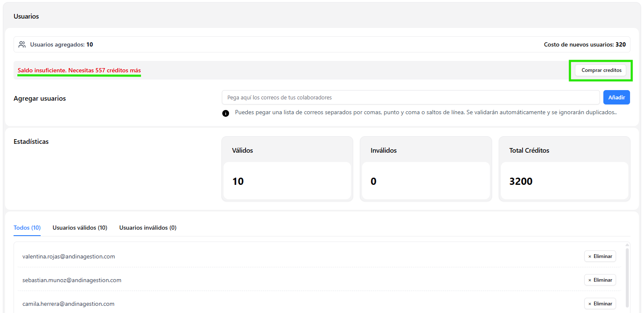Click email valentina.rojas@andinagestion.com

coord(69,256)
